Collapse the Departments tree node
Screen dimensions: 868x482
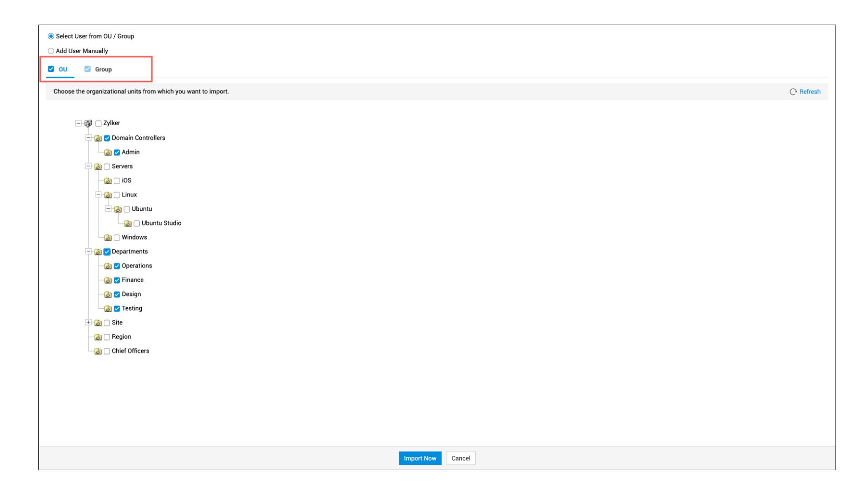point(88,252)
